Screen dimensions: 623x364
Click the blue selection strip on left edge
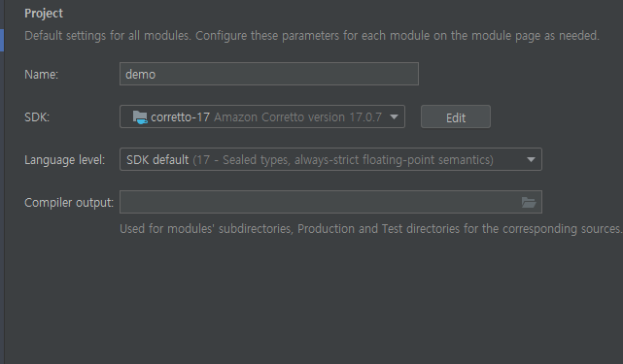2,40
